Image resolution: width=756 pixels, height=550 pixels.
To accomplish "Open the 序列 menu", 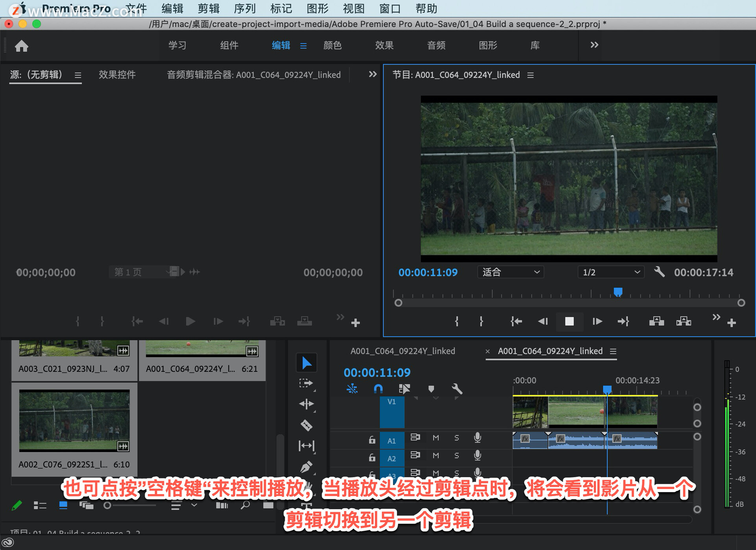I will (245, 9).
